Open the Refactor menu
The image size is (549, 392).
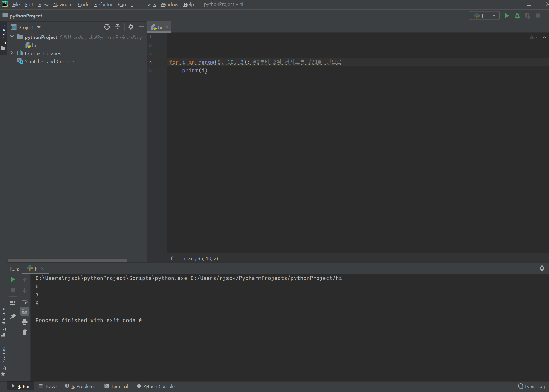click(x=103, y=5)
